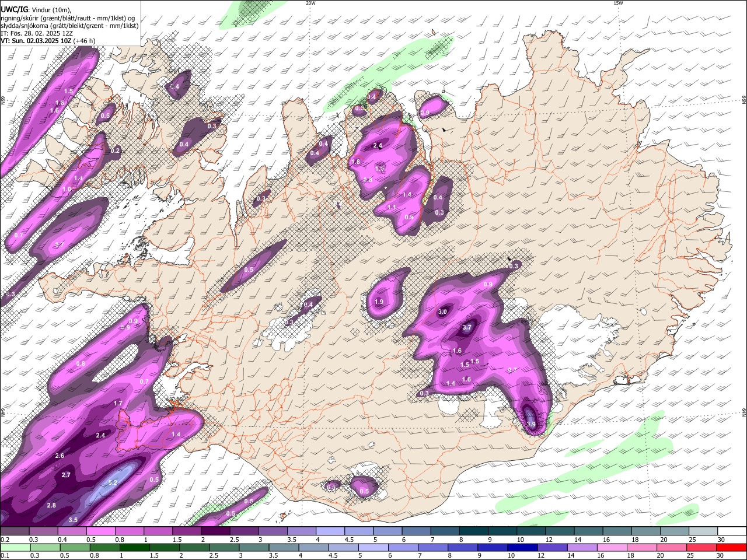This screenshot has width=747, height=560.
Task: Pick the gray-blue 4 swatch in rain legend
Action: click(313, 547)
